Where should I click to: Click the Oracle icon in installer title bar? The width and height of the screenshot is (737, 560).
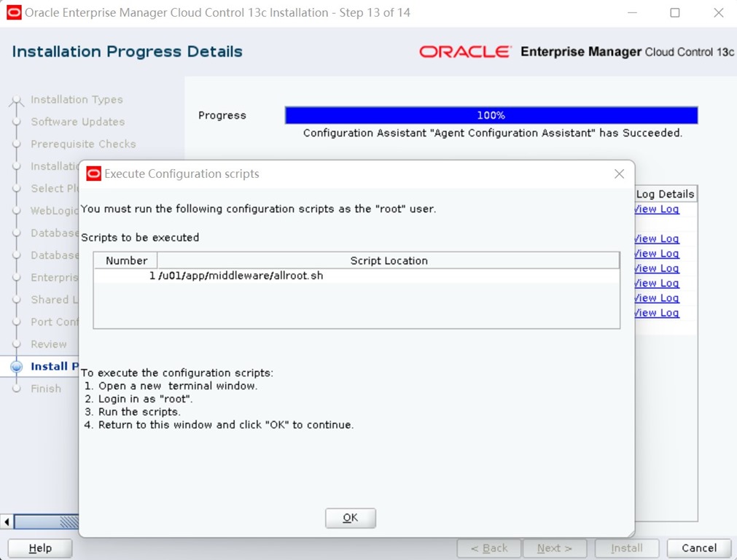tap(14, 12)
